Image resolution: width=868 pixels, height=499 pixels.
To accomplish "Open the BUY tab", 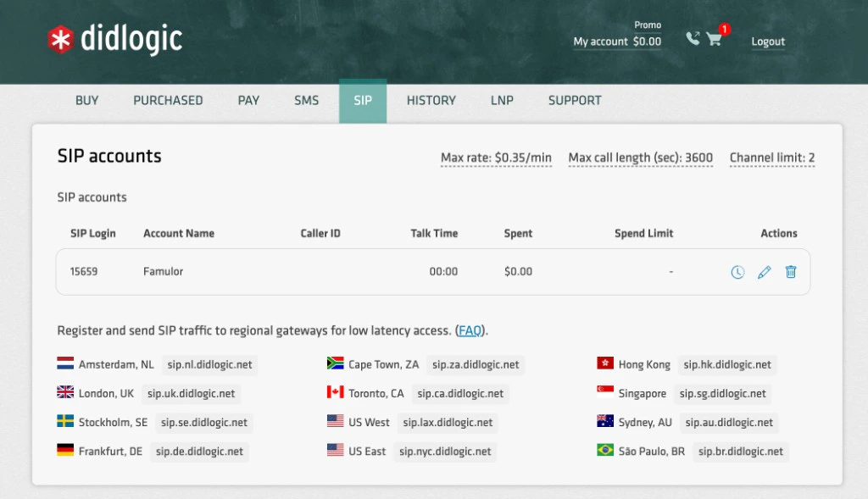I will pos(87,100).
